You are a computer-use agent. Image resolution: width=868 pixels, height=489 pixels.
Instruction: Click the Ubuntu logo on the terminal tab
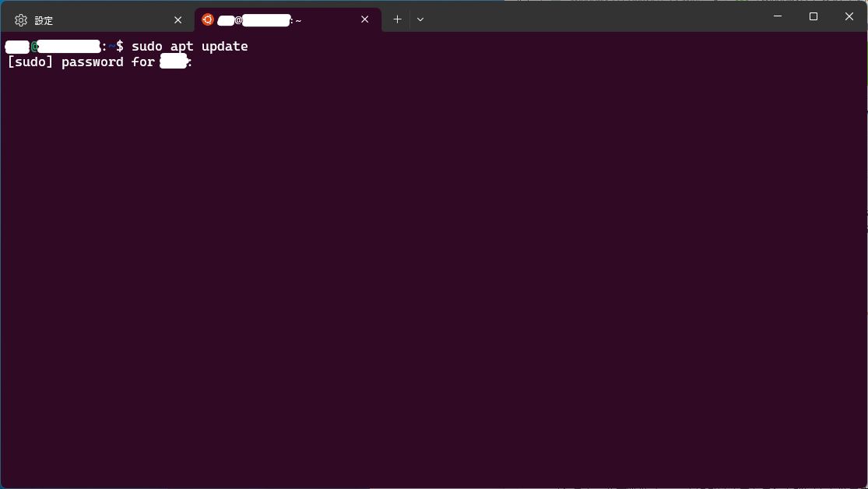(x=207, y=19)
